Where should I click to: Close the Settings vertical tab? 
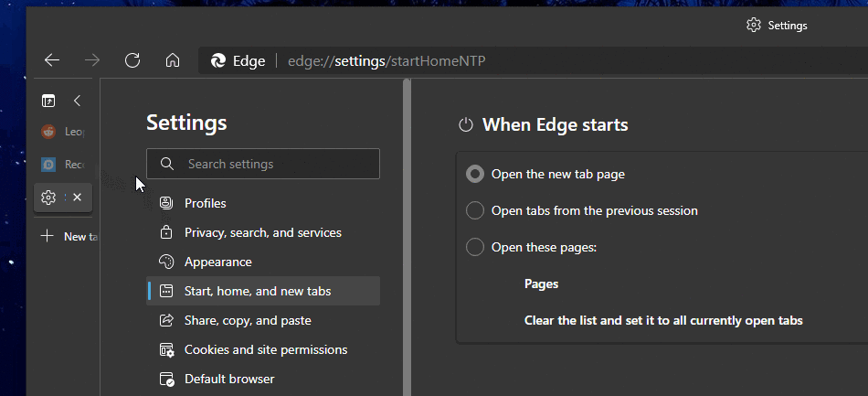(78, 198)
